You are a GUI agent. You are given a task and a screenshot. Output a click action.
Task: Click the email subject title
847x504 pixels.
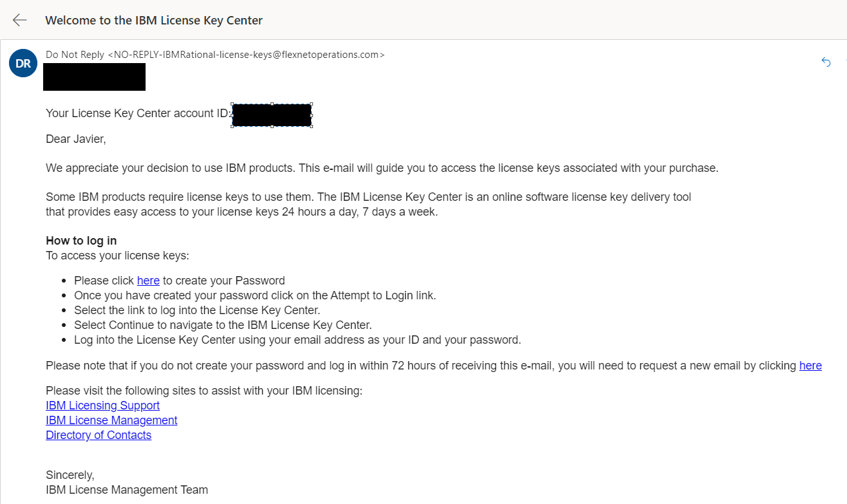click(x=154, y=20)
